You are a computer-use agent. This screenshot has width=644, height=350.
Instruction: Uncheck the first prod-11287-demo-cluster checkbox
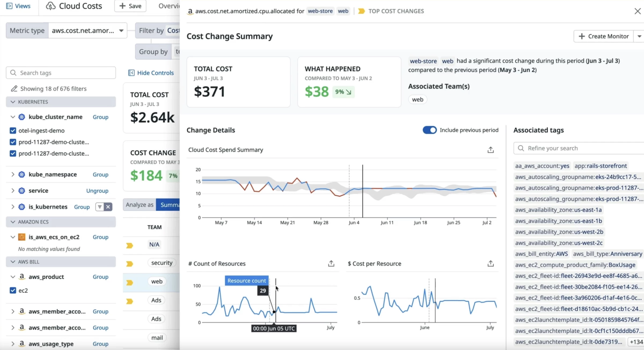point(13,142)
